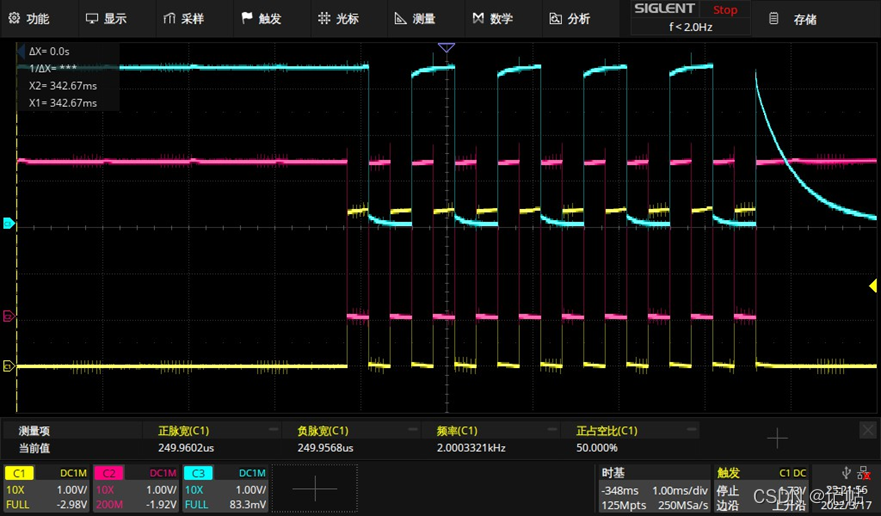Add a new measurement with the plus button
This screenshot has height=516, width=881.
point(777,438)
